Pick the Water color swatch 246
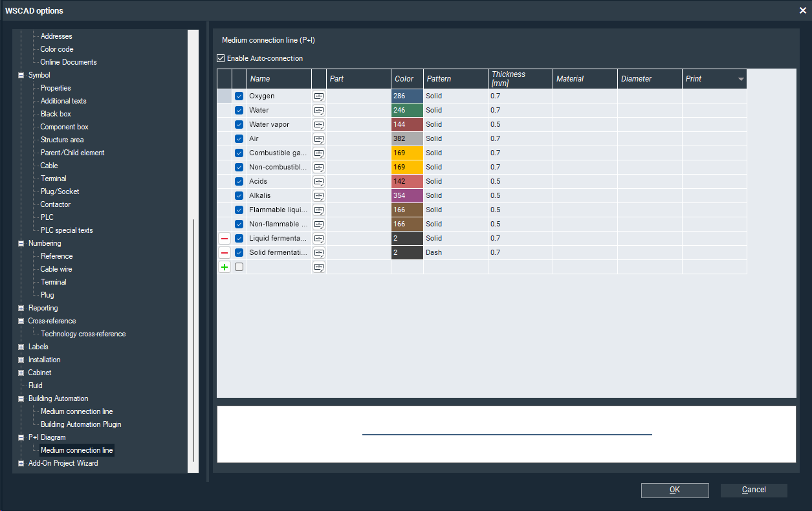This screenshot has width=812, height=511. (407, 111)
